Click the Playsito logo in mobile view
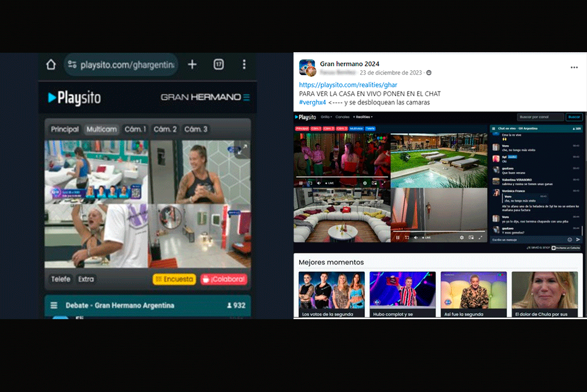 click(74, 98)
